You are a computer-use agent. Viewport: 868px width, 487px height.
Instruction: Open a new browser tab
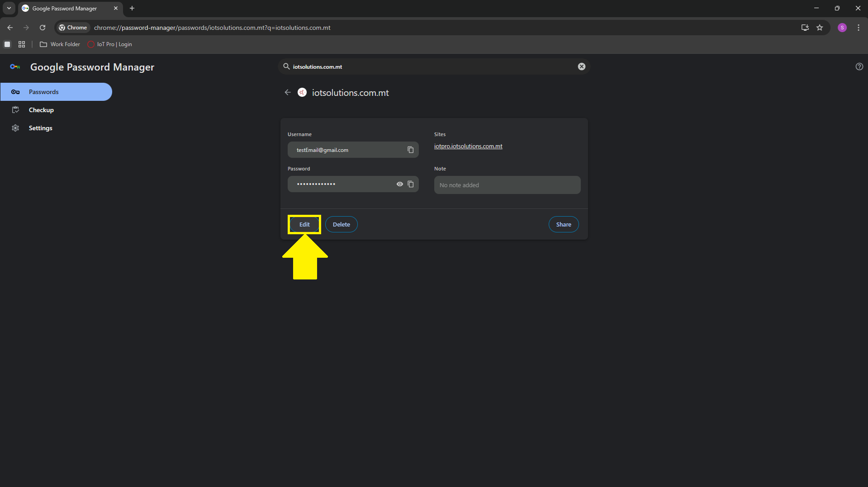click(x=132, y=8)
